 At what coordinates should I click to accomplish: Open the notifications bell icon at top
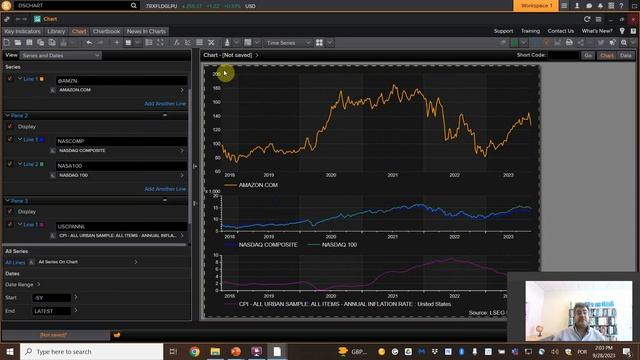pos(600,6)
